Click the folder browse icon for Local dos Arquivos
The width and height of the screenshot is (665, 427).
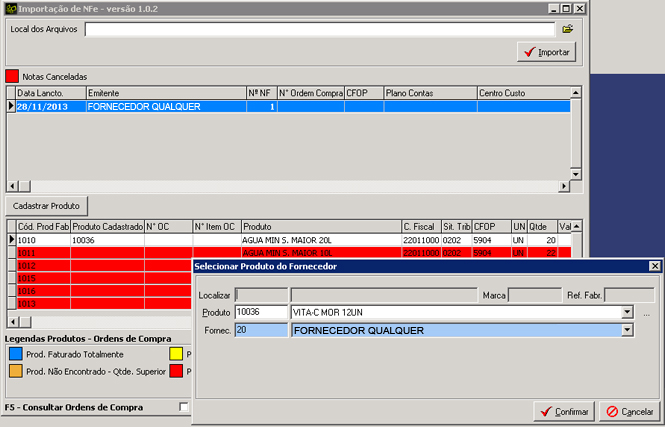(x=567, y=29)
